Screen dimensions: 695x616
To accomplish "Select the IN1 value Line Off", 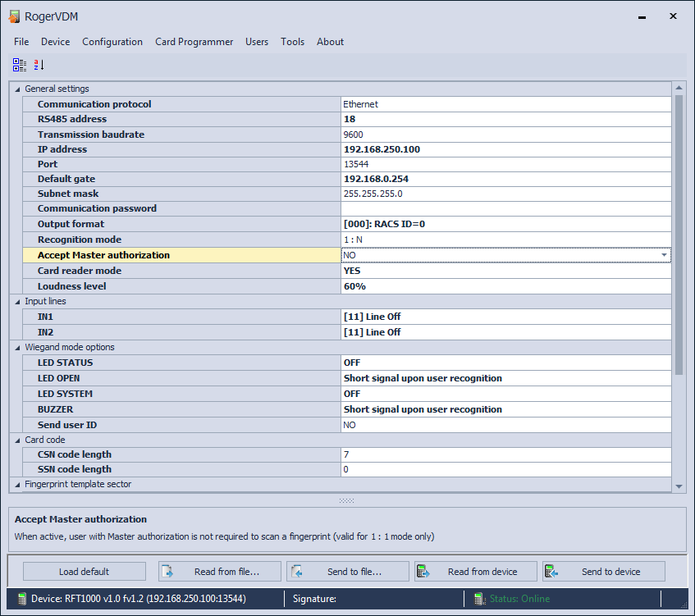I will pos(506,317).
